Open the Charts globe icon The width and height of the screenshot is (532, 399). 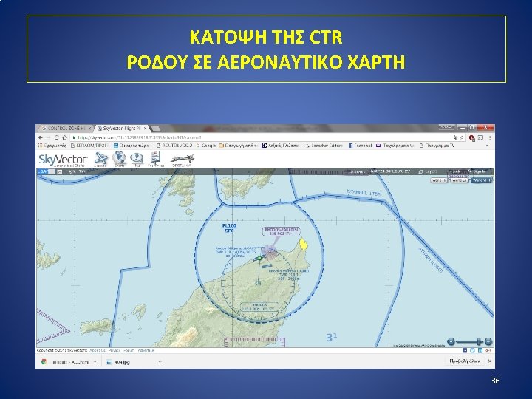119,159
